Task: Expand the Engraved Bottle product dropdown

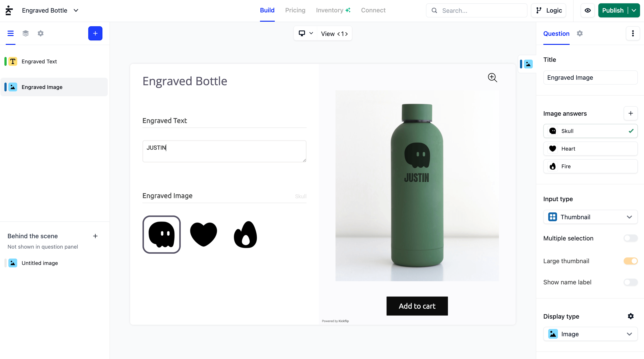Action: click(x=76, y=11)
